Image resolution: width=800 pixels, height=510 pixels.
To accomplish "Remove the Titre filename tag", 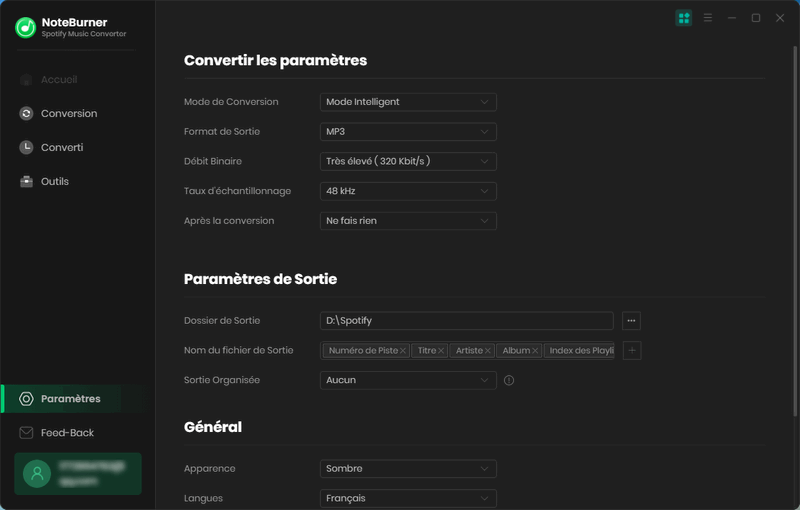I will [x=441, y=351].
